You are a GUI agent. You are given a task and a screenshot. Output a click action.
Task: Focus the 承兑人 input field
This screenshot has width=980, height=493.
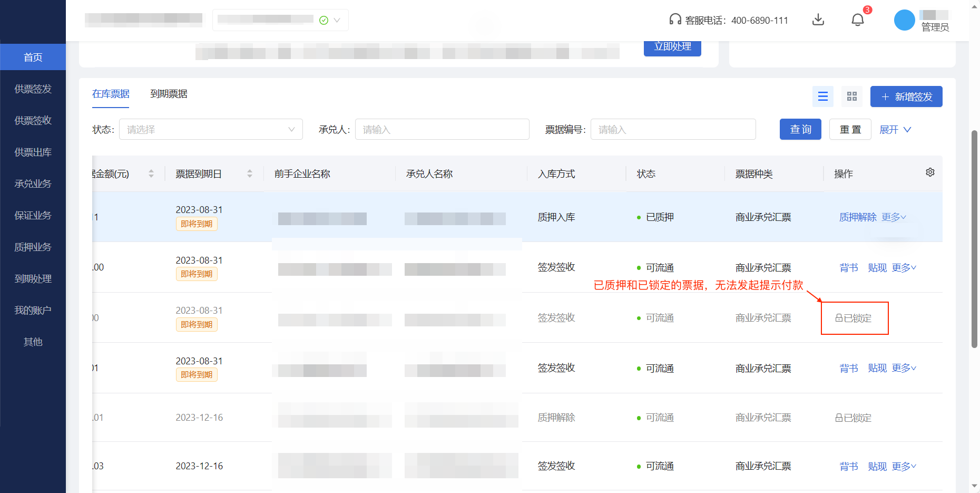pos(442,129)
